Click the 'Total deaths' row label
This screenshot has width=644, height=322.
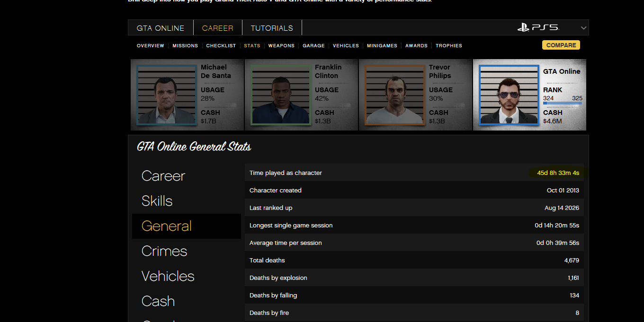(267, 261)
